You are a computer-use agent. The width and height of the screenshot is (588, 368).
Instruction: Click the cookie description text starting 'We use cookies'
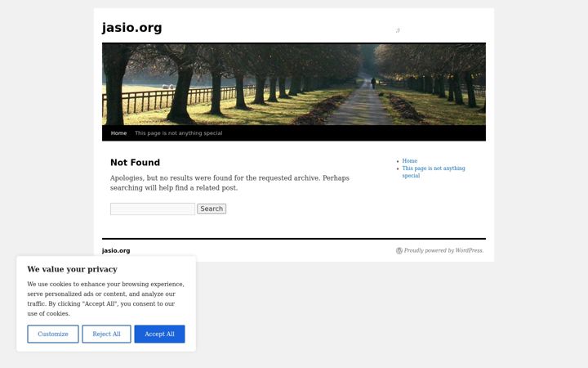[x=105, y=299]
